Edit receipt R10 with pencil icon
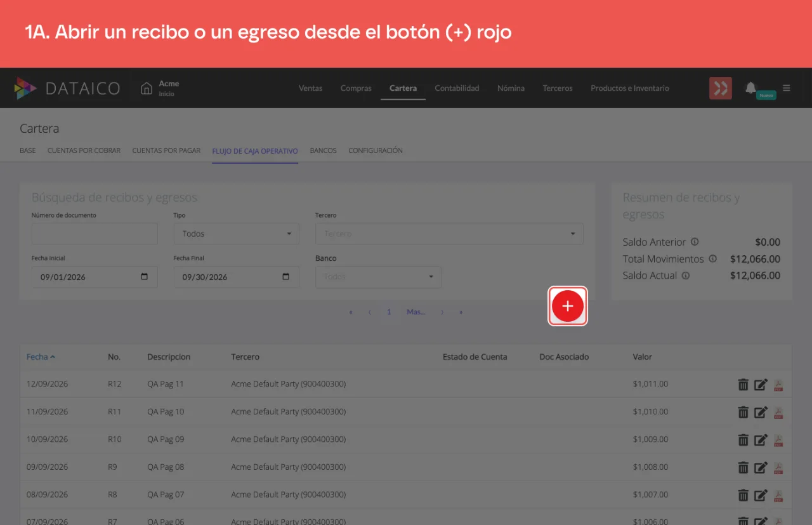 tap(761, 439)
